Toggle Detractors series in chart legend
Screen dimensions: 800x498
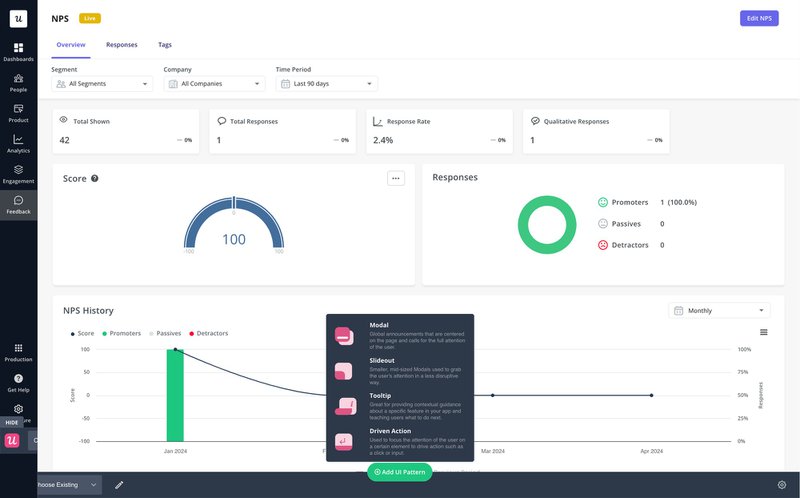click(208, 333)
